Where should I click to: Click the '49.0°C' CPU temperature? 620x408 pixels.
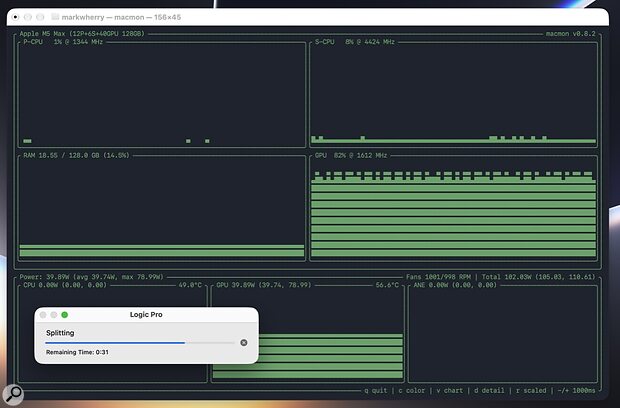click(x=190, y=285)
